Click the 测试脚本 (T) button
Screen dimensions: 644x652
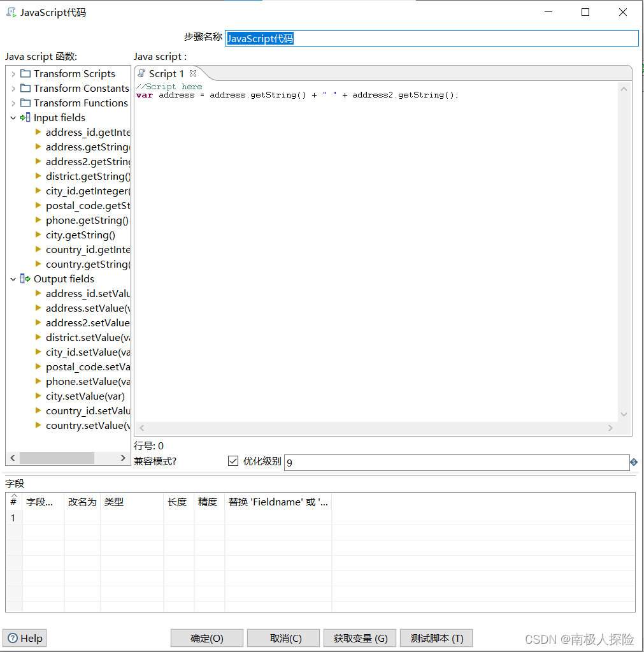pyautogui.click(x=436, y=638)
